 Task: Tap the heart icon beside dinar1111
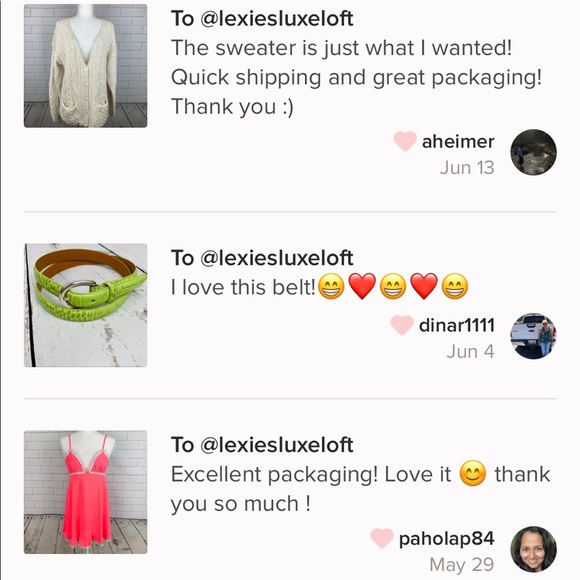[402, 325]
